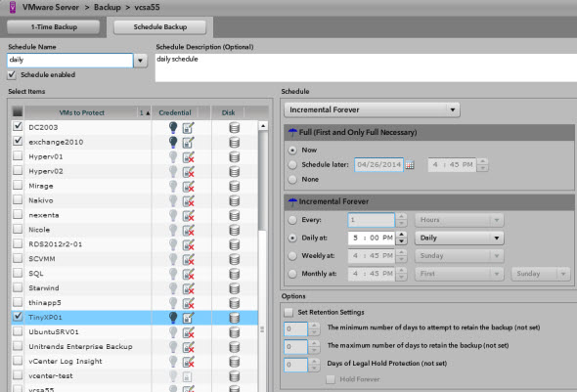Click the Hyperv01 edit credential icon
The image size is (577, 392).
[x=188, y=157]
